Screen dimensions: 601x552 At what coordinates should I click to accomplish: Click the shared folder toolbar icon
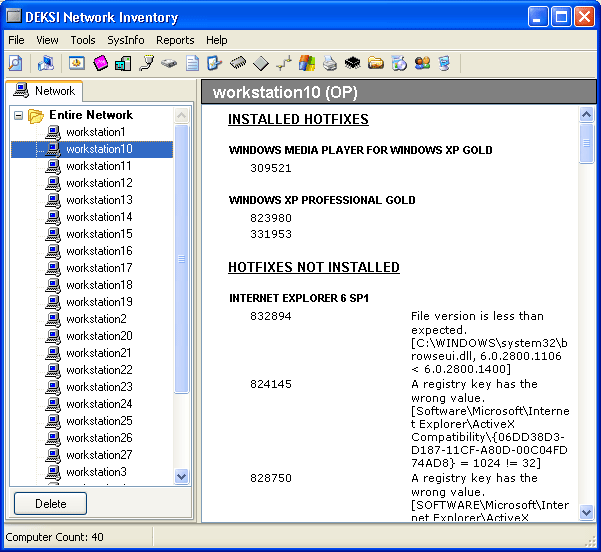[376, 63]
